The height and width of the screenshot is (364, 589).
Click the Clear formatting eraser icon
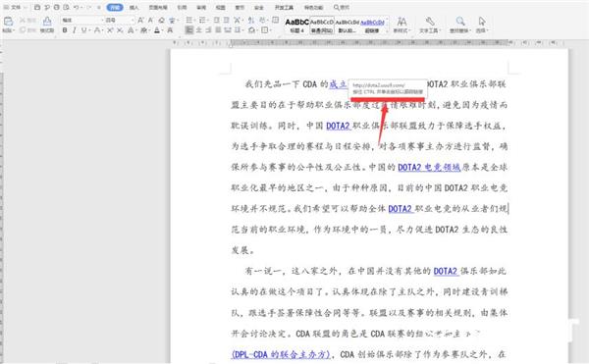162,21
